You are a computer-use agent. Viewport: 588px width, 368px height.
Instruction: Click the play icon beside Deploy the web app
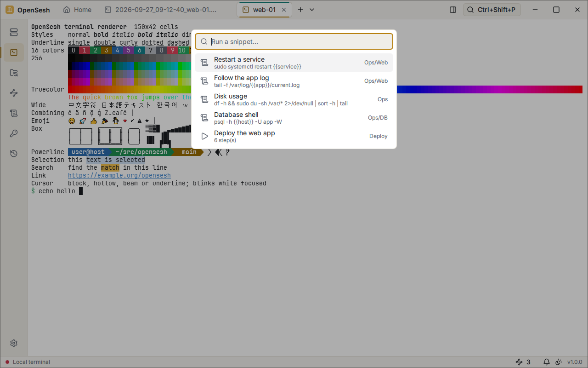coord(205,136)
